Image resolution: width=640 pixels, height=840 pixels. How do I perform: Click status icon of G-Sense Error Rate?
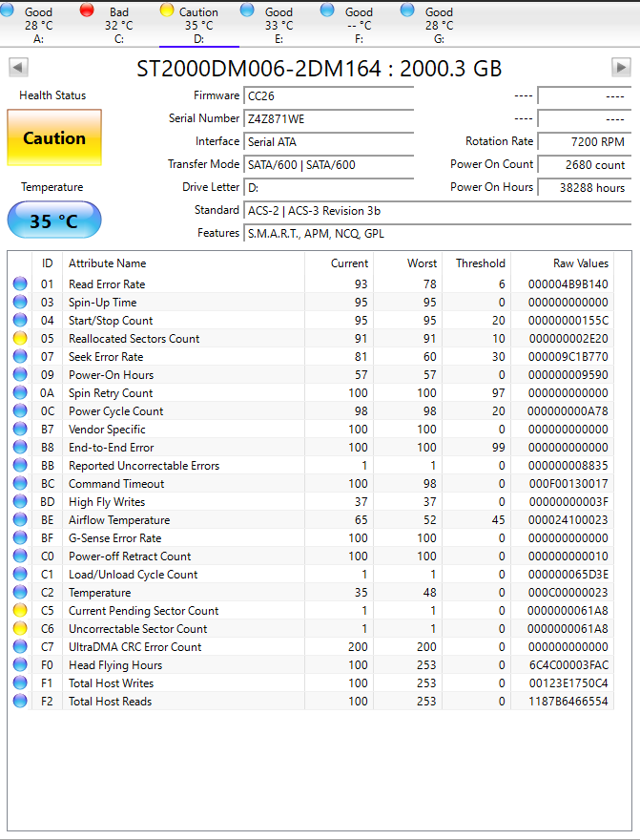coord(20,537)
